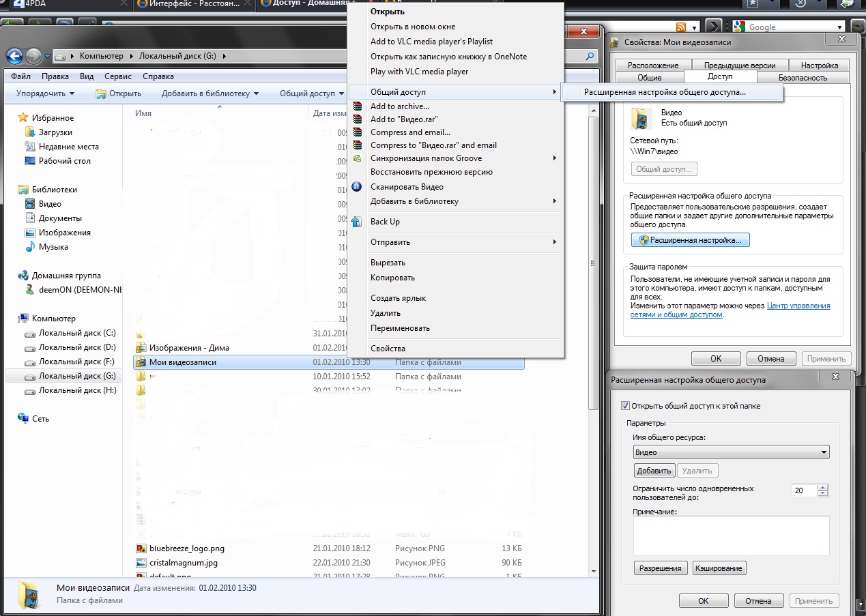Viewport: 866px width, 616px height.
Task: Click Explorer's Back navigation arrow
Action: [15, 56]
